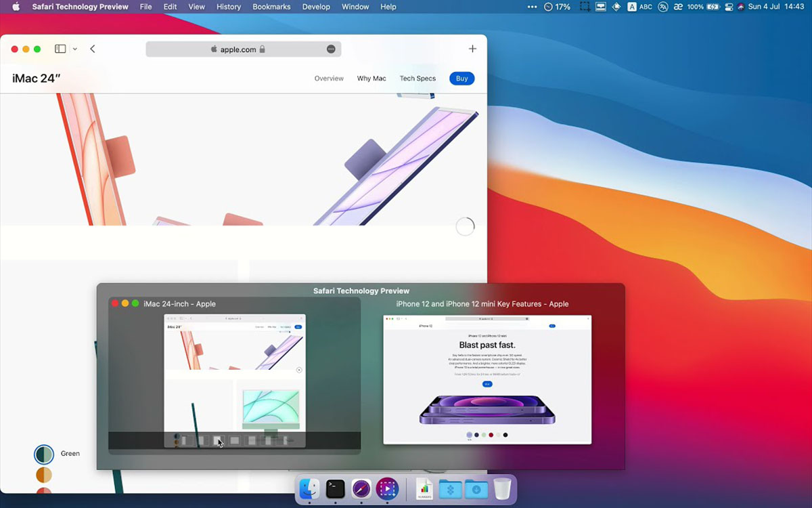Click the screen display menu bar icon
This screenshot has width=812, height=508.
click(x=600, y=7)
